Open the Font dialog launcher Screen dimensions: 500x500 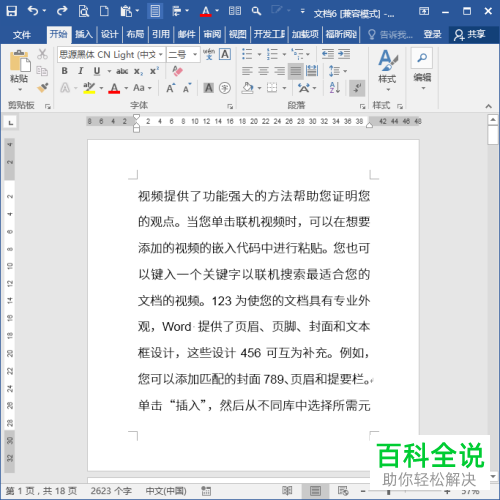point(230,106)
